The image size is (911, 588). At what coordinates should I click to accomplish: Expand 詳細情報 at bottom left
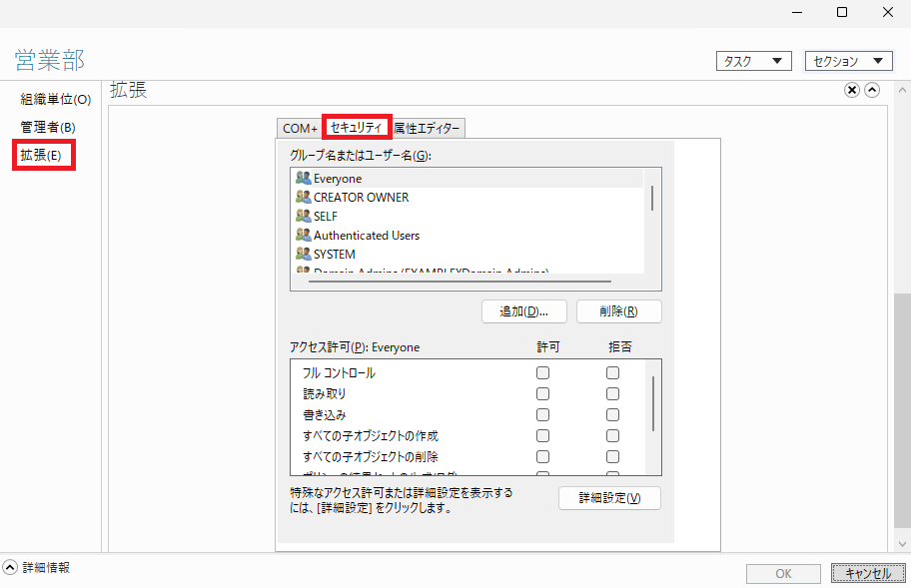pyautogui.click(x=10, y=567)
